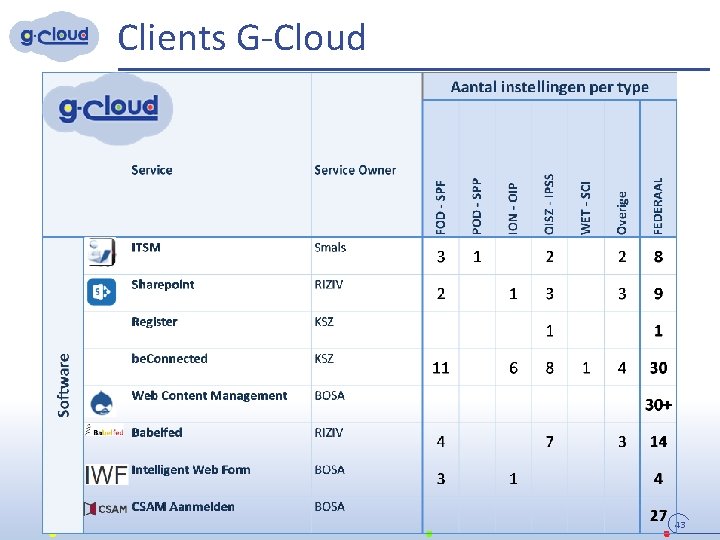Click the KSZ owner in beConnected row

(x=324, y=359)
